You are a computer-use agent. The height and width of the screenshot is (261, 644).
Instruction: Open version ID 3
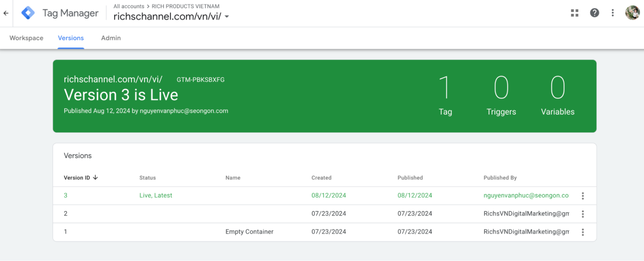click(x=65, y=195)
